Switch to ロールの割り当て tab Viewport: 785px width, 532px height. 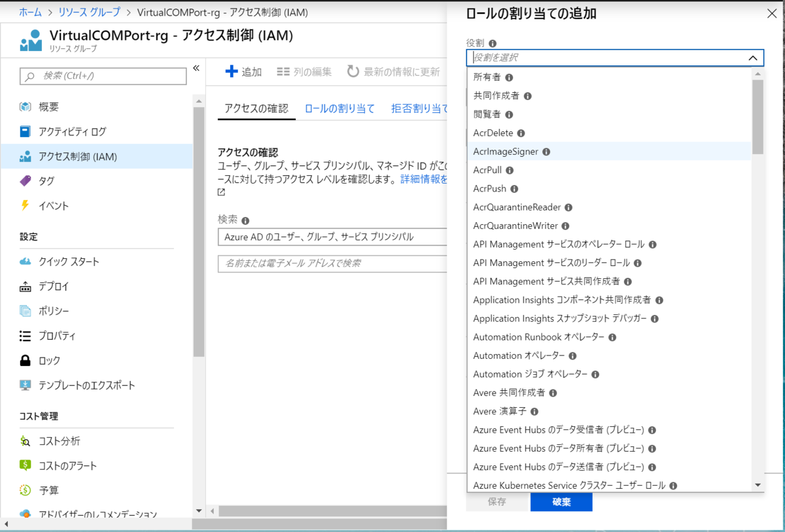point(340,108)
